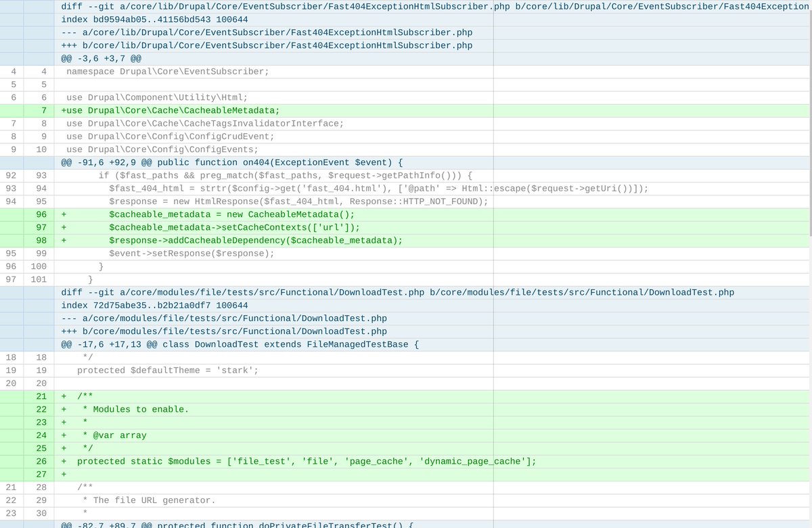812x528 pixels.
Task: Click the '+++ b/core/modules/file/tests' DownloadTest.php line
Action: pos(224,331)
